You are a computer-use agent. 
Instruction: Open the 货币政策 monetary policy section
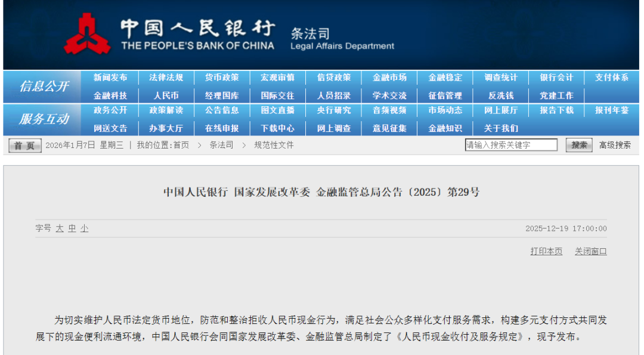pos(222,77)
